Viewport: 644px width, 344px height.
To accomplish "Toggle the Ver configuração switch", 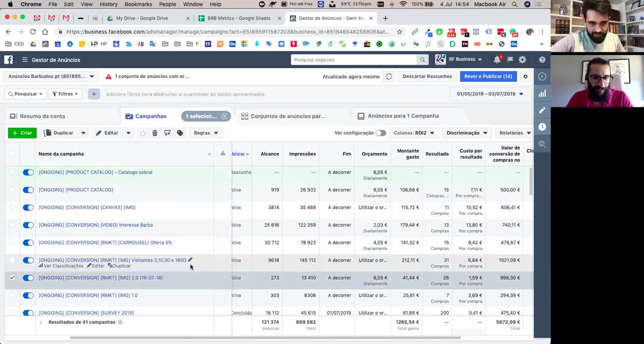I will pos(380,133).
